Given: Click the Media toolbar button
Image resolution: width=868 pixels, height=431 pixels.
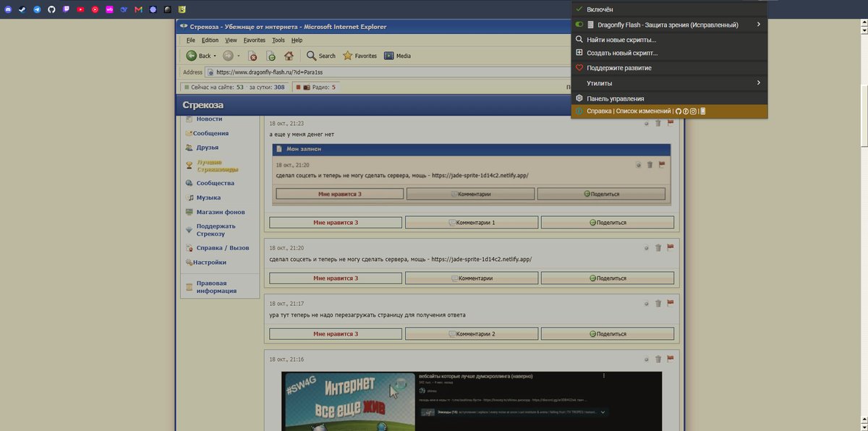Looking at the screenshot, I should tap(397, 56).
